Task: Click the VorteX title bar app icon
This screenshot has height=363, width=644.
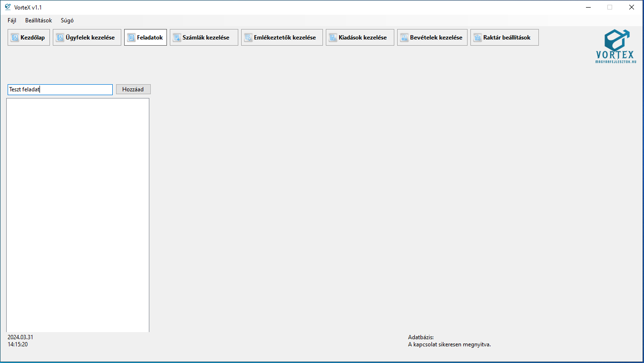Action: 8,7
